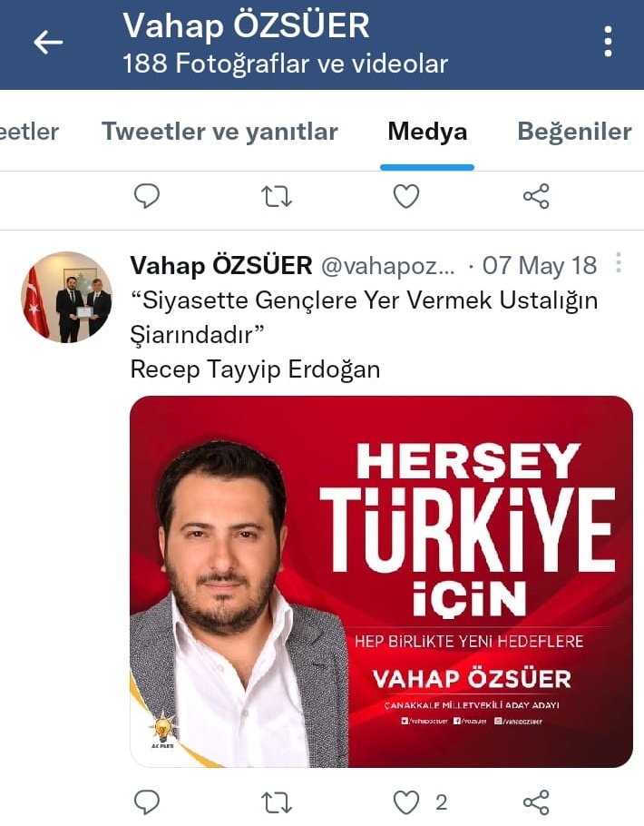Go back using the header arrow
This screenshot has width=644, height=826.
(x=48, y=42)
